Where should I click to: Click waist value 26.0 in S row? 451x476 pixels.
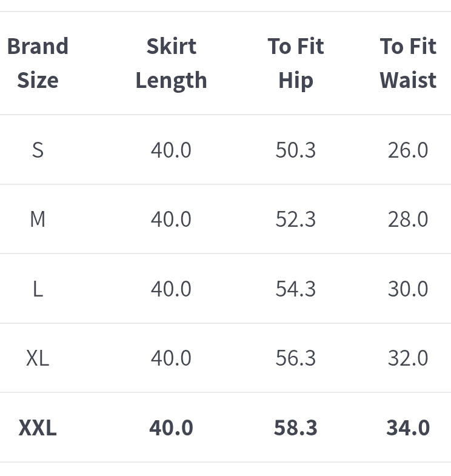click(408, 150)
